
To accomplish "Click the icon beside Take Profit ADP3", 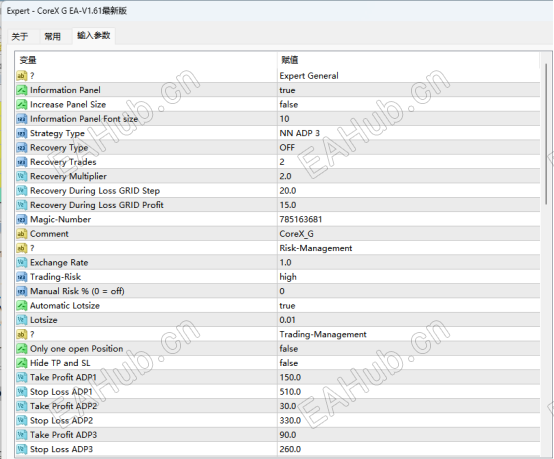I will (22, 435).
